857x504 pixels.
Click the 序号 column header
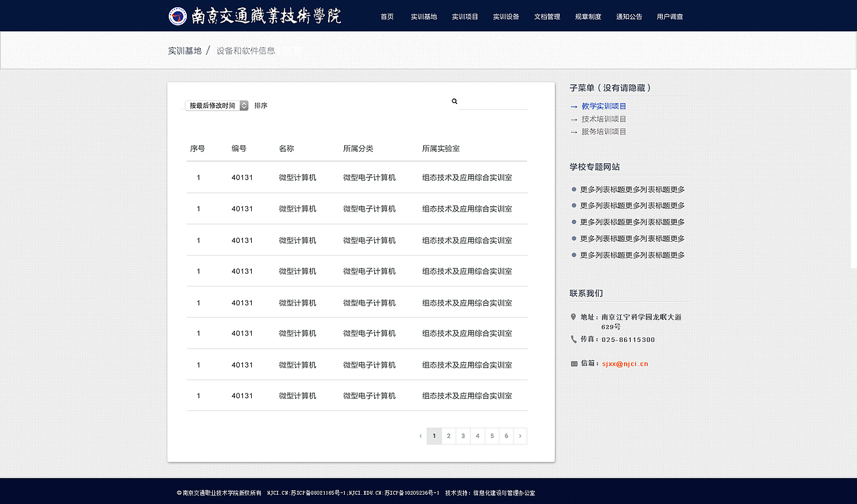pos(198,149)
